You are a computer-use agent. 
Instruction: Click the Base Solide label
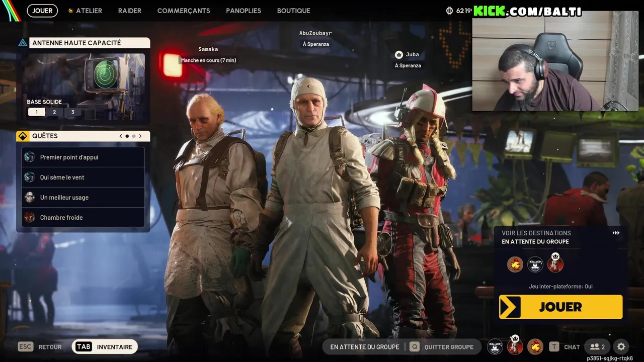(44, 102)
